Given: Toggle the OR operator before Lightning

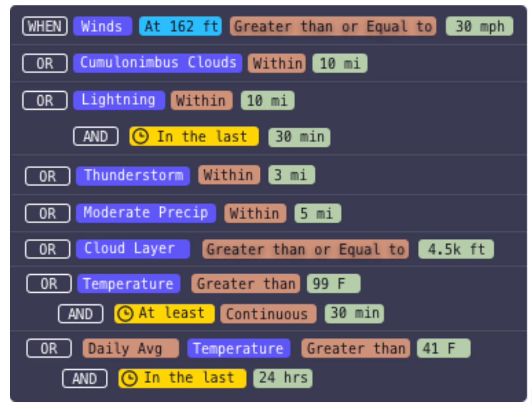Looking at the screenshot, I should point(45,101).
